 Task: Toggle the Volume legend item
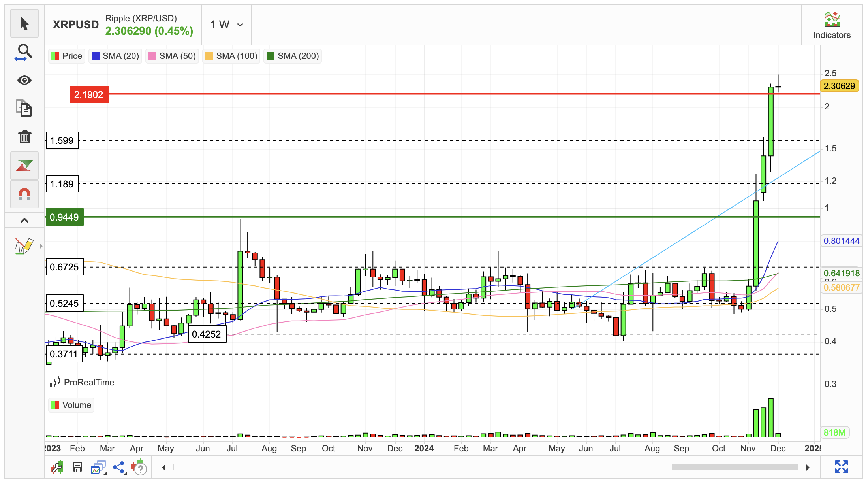pos(71,405)
